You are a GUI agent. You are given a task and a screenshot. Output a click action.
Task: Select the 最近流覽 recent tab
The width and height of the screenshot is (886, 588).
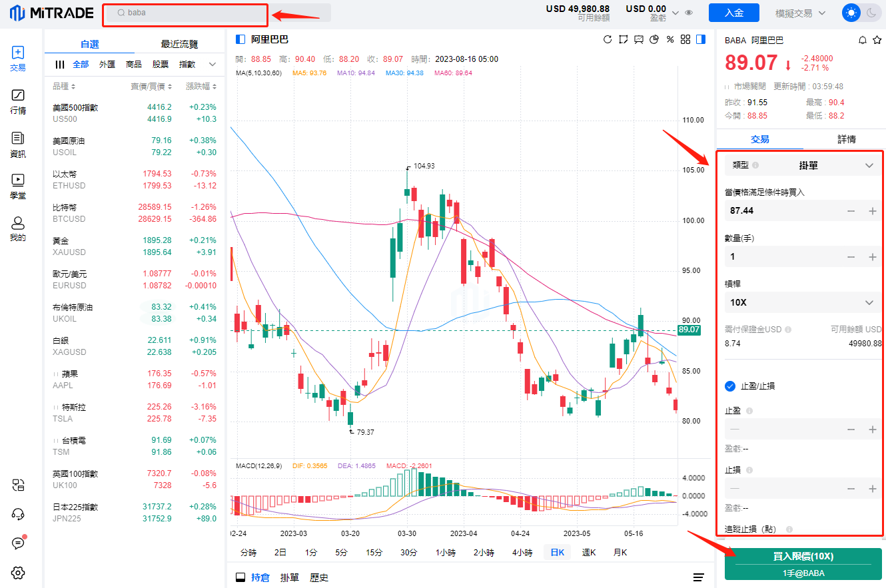(x=179, y=44)
